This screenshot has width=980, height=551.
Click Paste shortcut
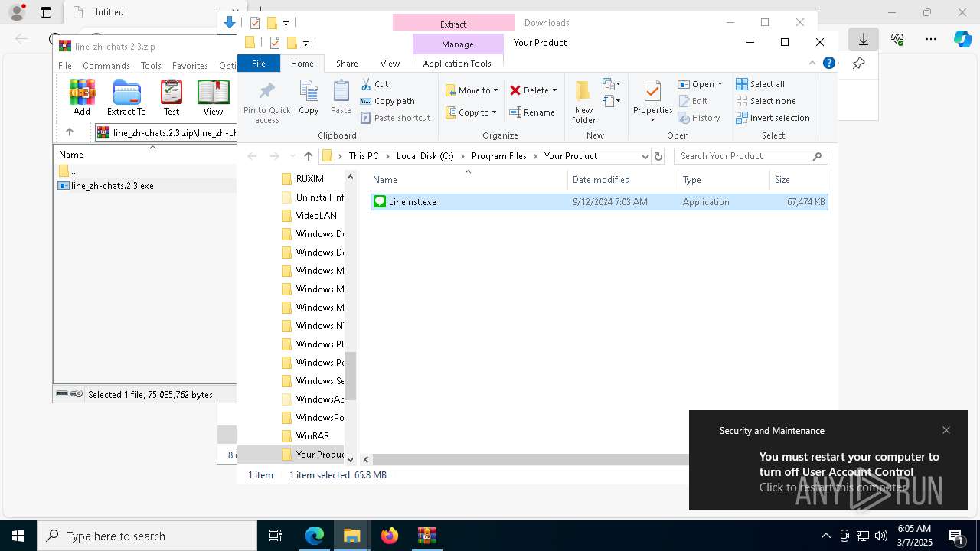click(395, 118)
